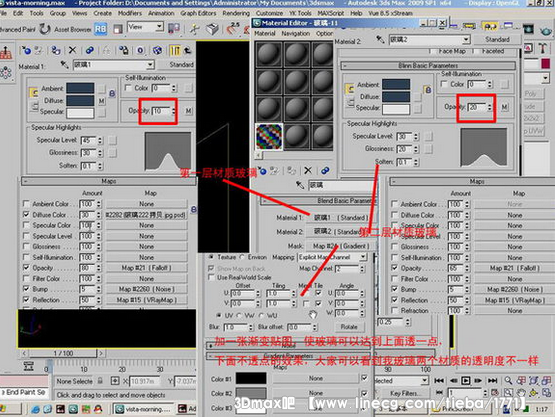Click the Zoom magnifier viewport icon
Screen dimensions: 555x420
[508, 381]
